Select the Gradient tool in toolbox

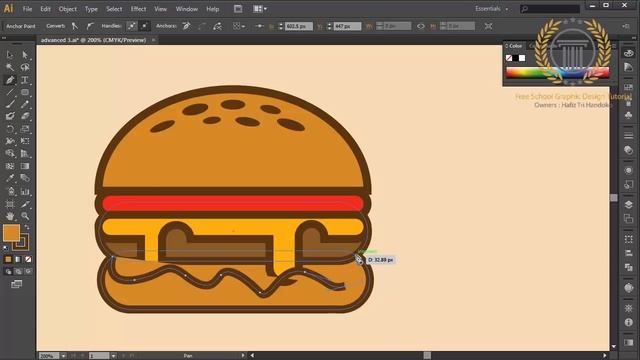click(x=25, y=166)
